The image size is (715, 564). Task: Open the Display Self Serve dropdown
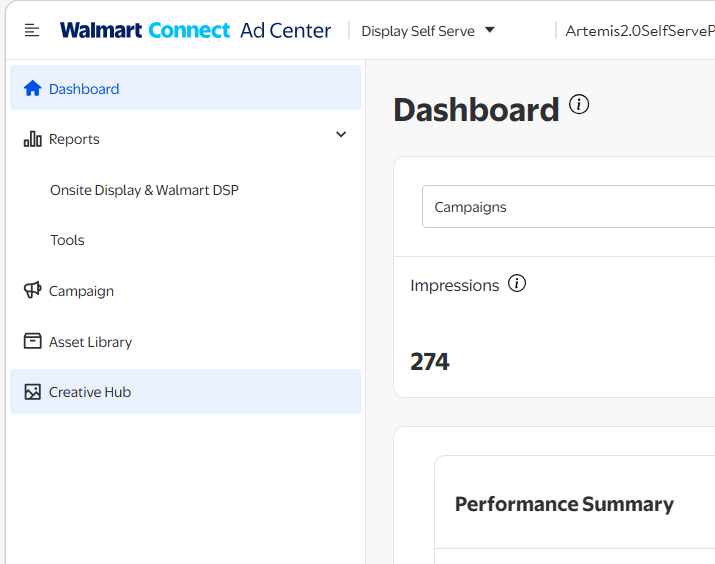(x=428, y=31)
